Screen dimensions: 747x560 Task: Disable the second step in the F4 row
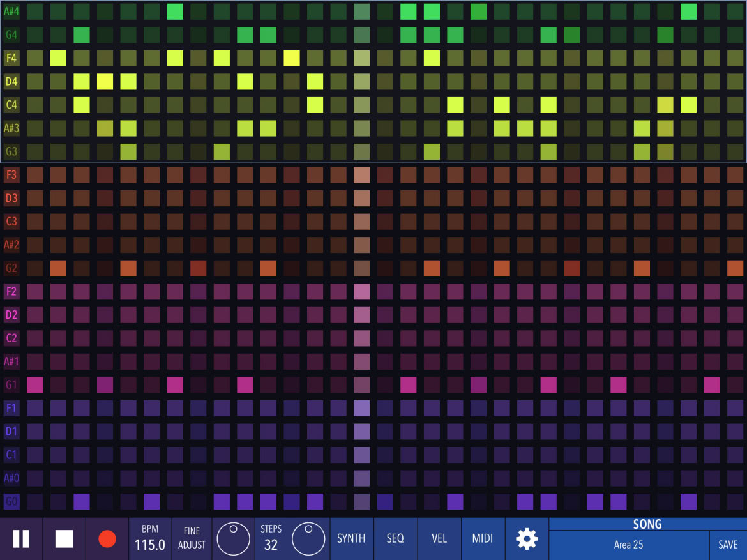click(x=58, y=58)
